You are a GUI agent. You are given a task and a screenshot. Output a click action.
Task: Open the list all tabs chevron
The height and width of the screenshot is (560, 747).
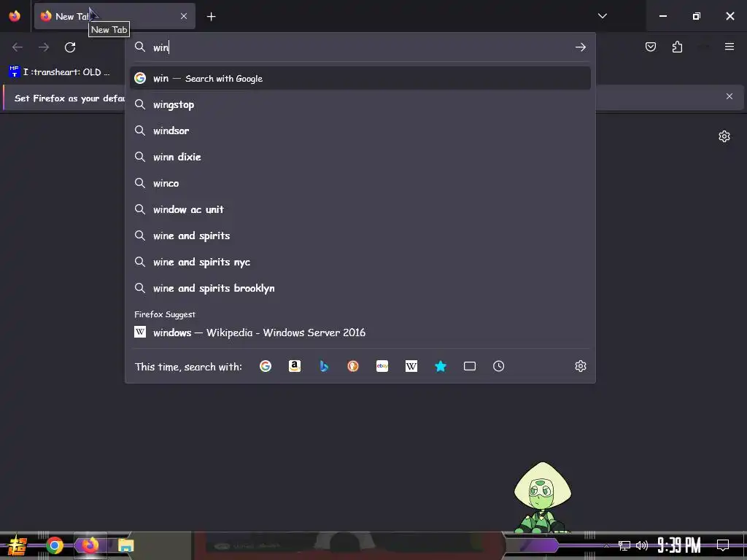pos(602,16)
